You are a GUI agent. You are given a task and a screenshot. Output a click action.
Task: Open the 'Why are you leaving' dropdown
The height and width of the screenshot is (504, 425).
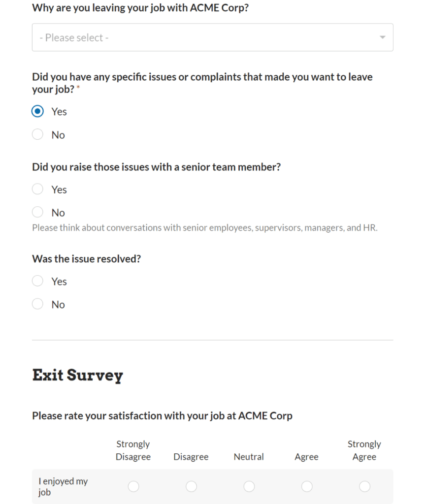click(x=212, y=37)
